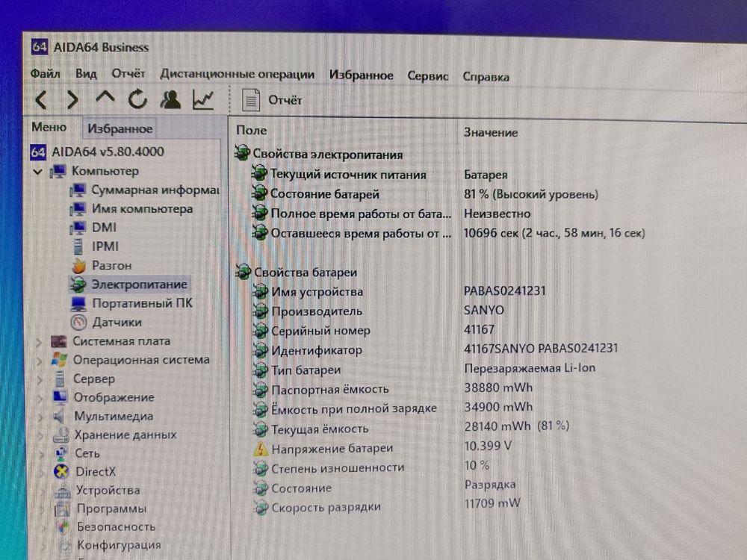This screenshot has width=747, height=560.
Task: Expand the Отображение node
Action: [x=40, y=398]
